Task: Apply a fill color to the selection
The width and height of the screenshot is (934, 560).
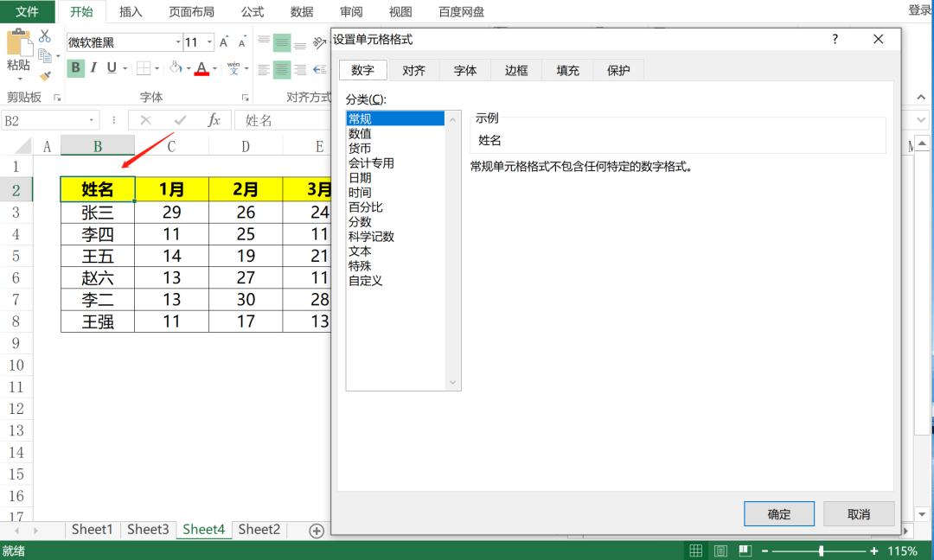Action: (x=176, y=67)
